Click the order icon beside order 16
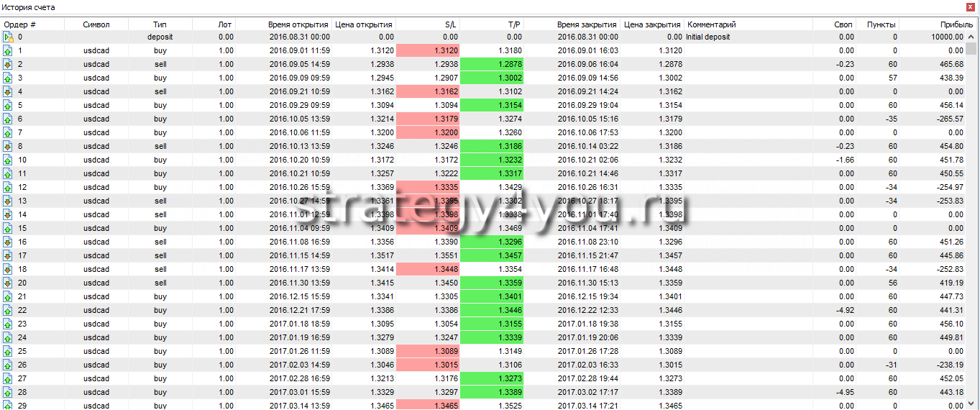980x410 pixels. point(9,242)
